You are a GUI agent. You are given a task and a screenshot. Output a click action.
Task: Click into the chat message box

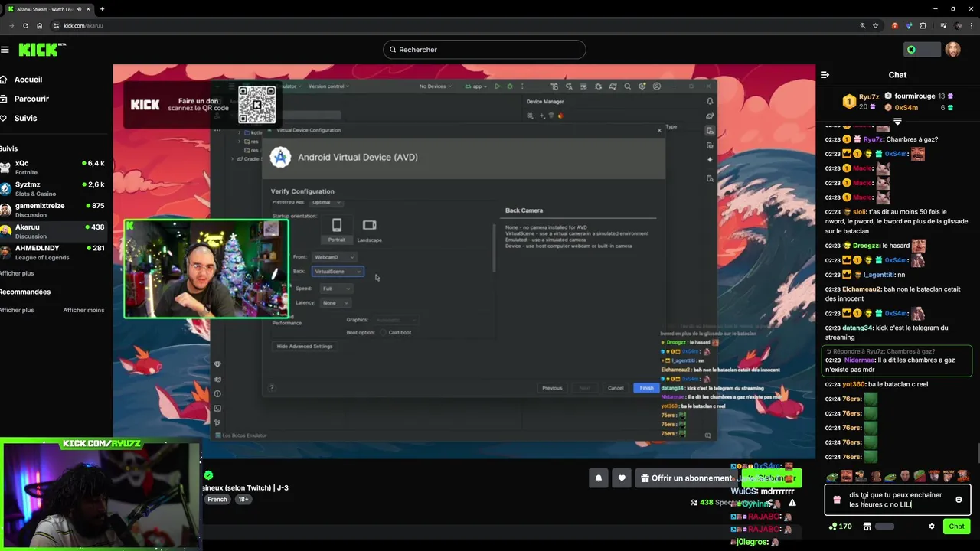(896, 500)
